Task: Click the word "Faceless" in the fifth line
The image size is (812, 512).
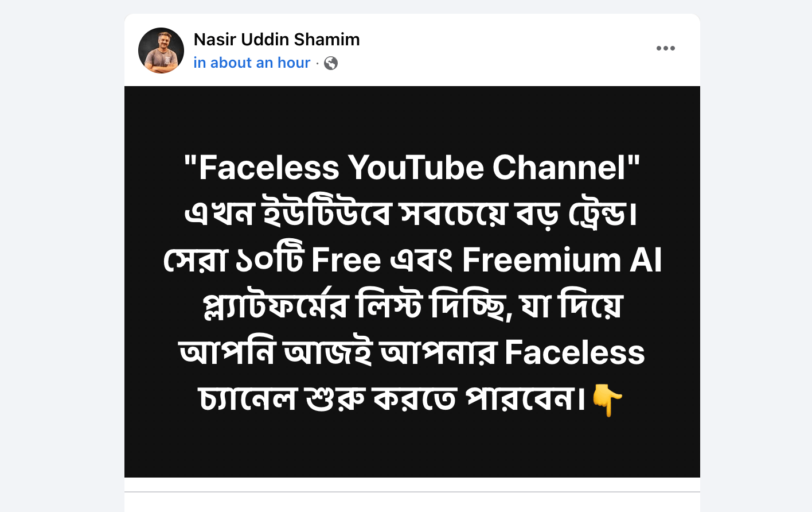Action: [x=575, y=352]
